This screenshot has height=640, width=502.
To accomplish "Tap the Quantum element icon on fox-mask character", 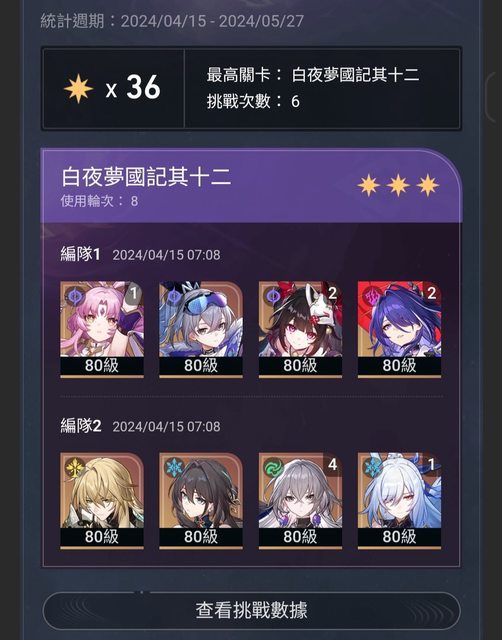I will click(x=273, y=296).
